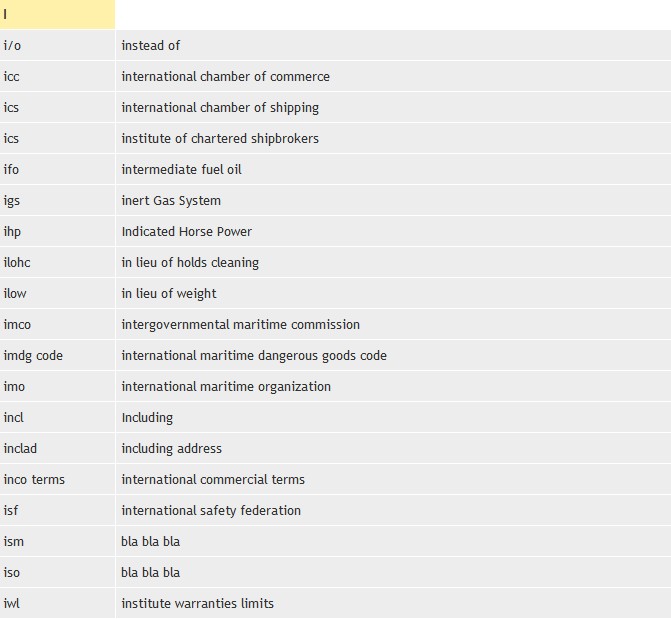Select "institute of chartered shipbrokers" row text
The image size is (671, 619).
tap(220, 138)
